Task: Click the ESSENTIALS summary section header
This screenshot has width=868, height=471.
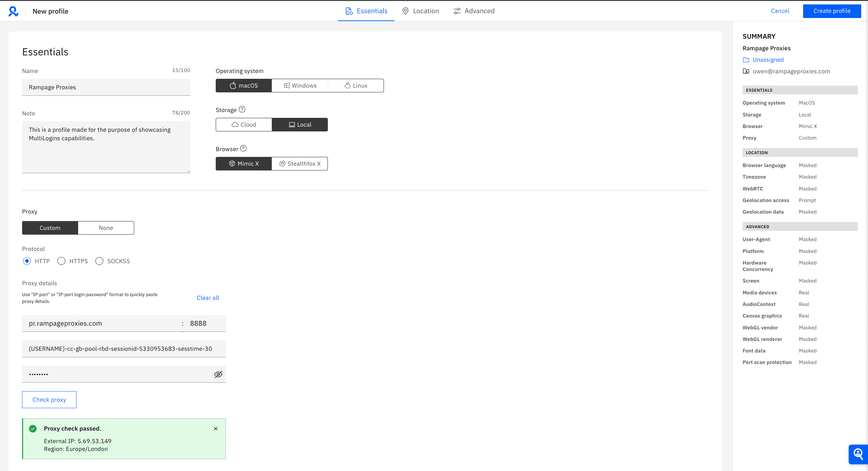Action: point(800,90)
